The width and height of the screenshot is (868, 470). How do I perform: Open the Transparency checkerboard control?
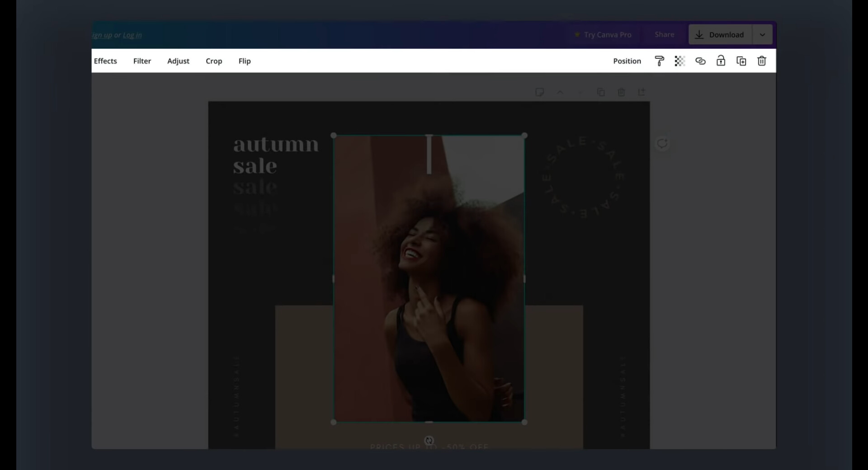point(680,61)
